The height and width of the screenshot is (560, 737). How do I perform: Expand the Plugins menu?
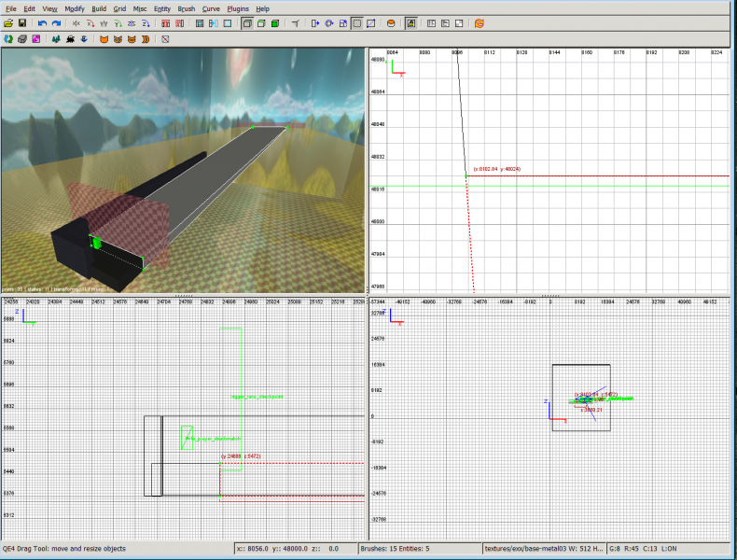[238, 8]
